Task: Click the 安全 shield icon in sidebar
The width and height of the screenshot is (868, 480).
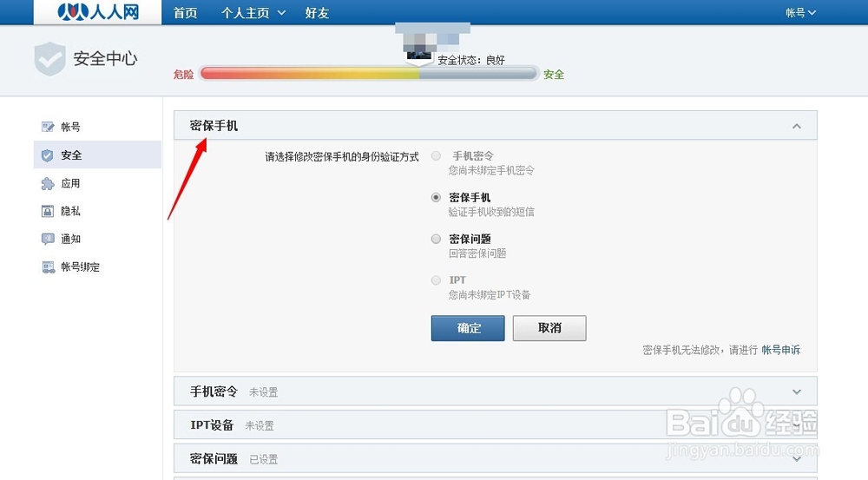Action: (48, 155)
